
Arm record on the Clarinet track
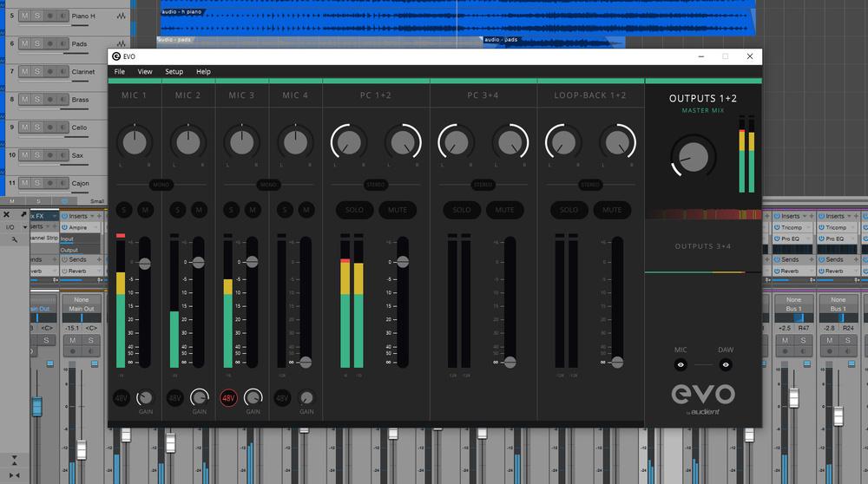(x=50, y=71)
